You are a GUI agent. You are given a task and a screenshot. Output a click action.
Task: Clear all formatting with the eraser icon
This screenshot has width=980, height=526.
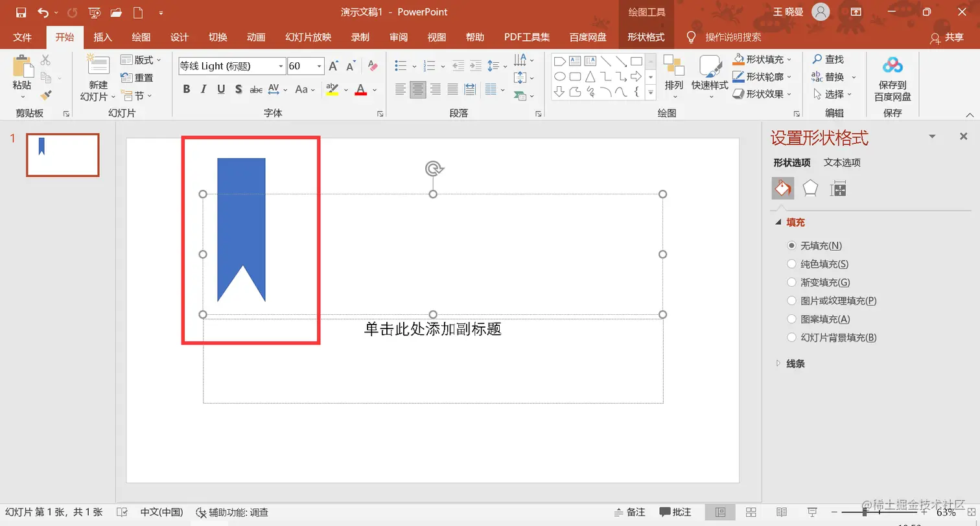click(373, 65)
